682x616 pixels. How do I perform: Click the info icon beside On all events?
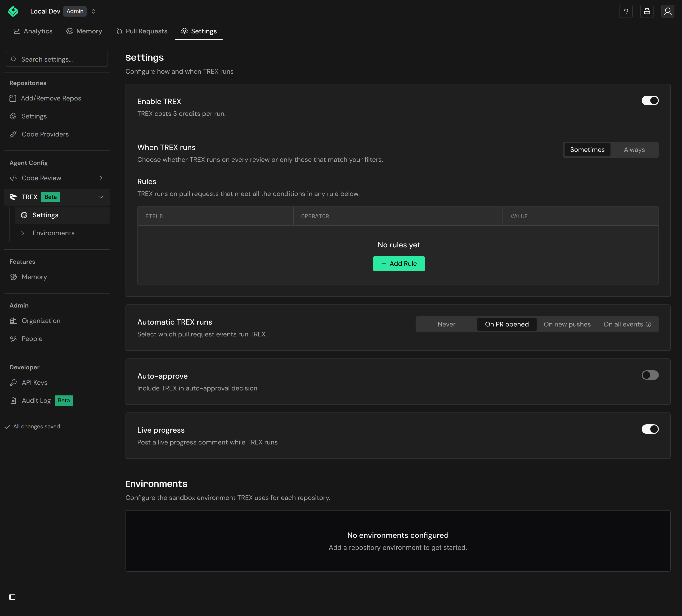(x=648, y=324)
